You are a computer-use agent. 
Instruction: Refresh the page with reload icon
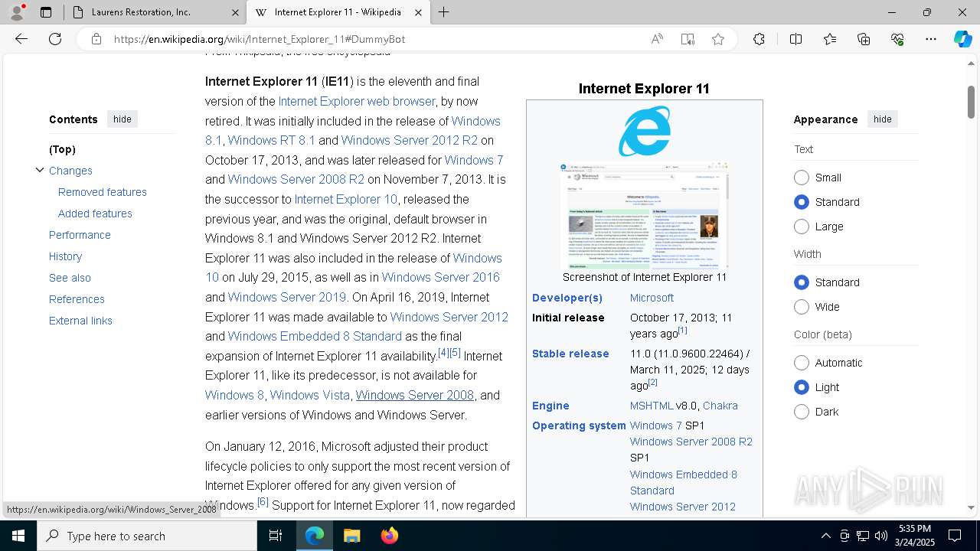pos(55,39)
